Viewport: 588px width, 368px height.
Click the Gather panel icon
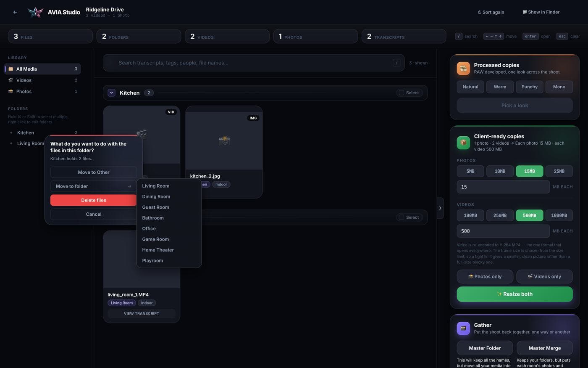(463, 328)
